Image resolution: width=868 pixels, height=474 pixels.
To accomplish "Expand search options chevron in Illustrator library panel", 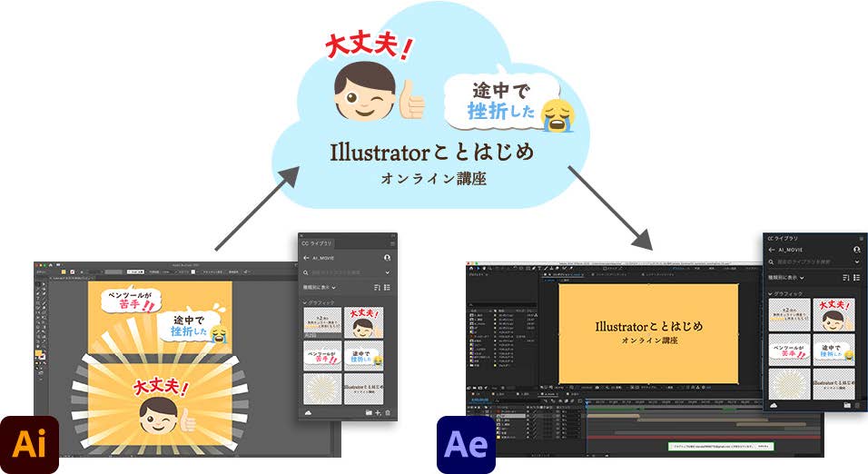I will coord(388,272).
